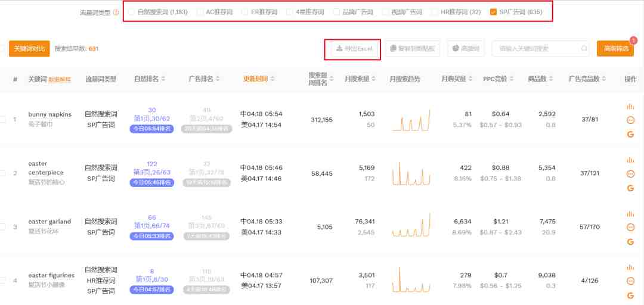Click ad competitor count 57/170

589,227
